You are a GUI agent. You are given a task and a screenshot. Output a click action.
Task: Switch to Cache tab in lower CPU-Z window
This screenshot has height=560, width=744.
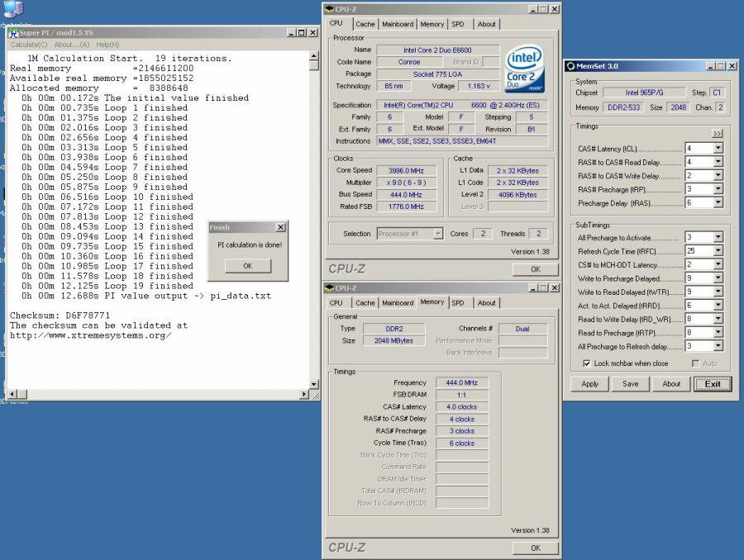tap(365, 303)
